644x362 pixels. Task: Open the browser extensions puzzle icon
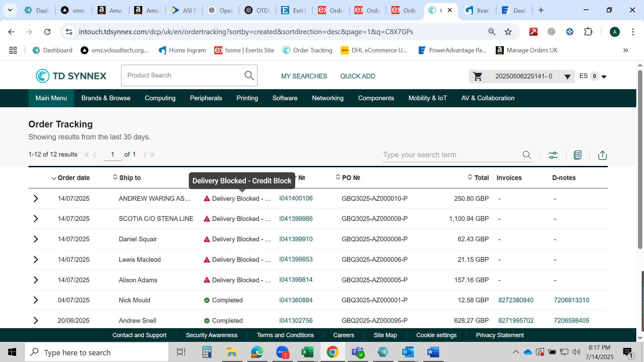pyautogui.click(x=588, y=32)
